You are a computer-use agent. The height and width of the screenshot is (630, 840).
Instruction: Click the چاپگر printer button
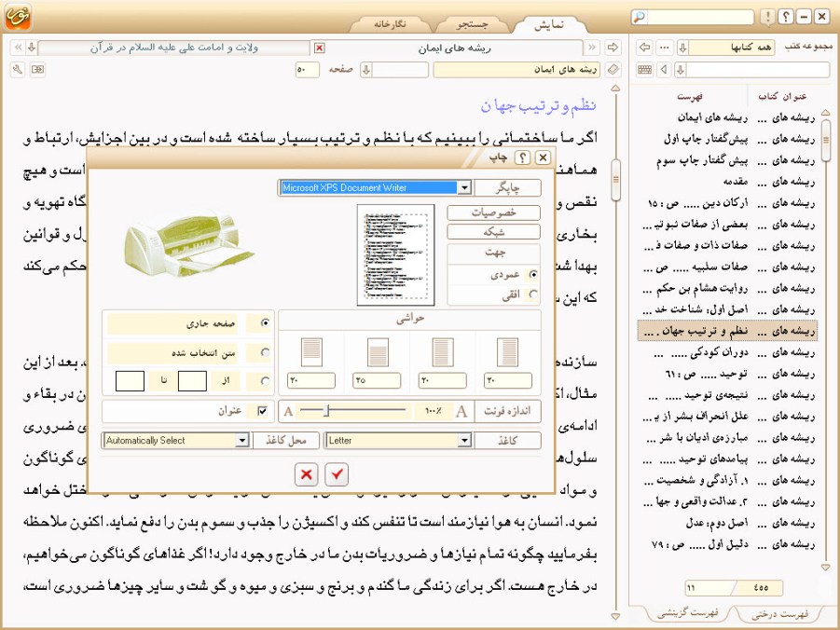507,188
